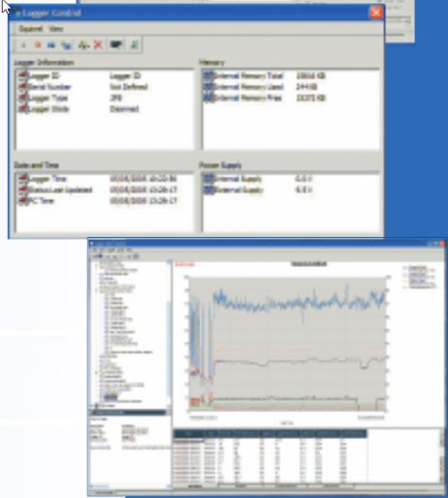Click the blue networked-devices toolbar icon
448x498 pixels.
tap(67, 45)
